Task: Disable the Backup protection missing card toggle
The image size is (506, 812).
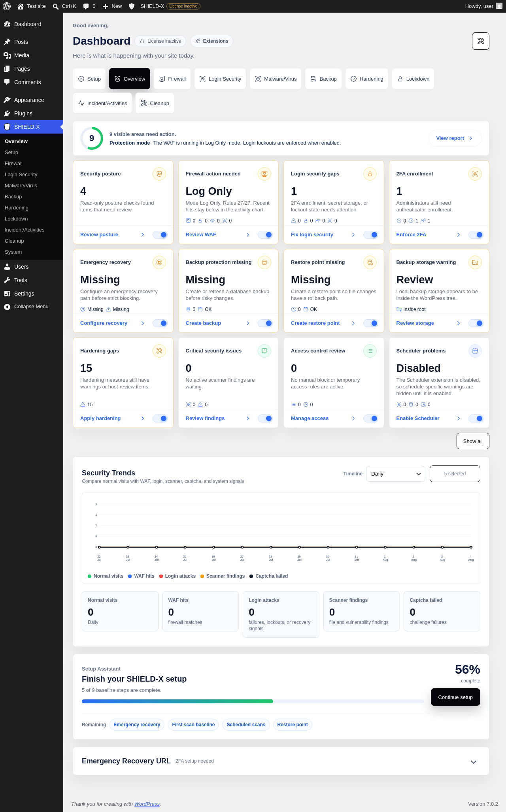Action: click(265, 323)
